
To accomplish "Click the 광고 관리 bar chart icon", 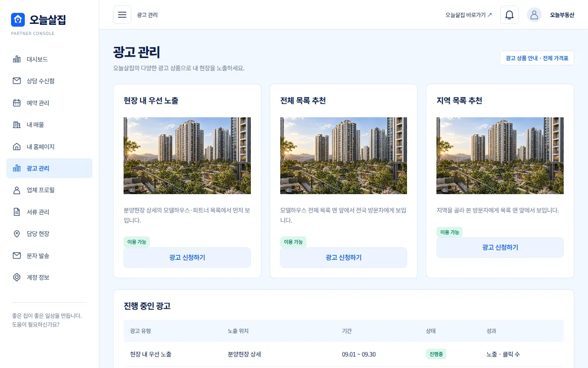I will click(17, 168).
